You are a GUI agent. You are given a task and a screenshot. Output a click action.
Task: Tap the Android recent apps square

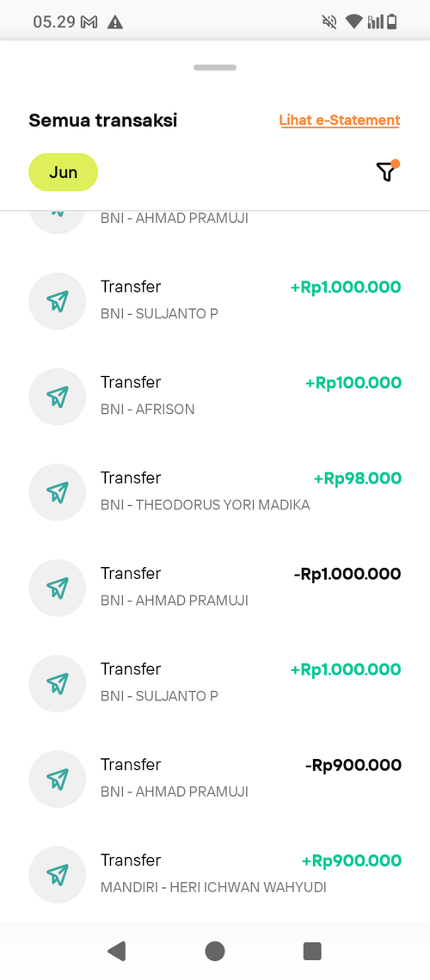pos(312,952)
